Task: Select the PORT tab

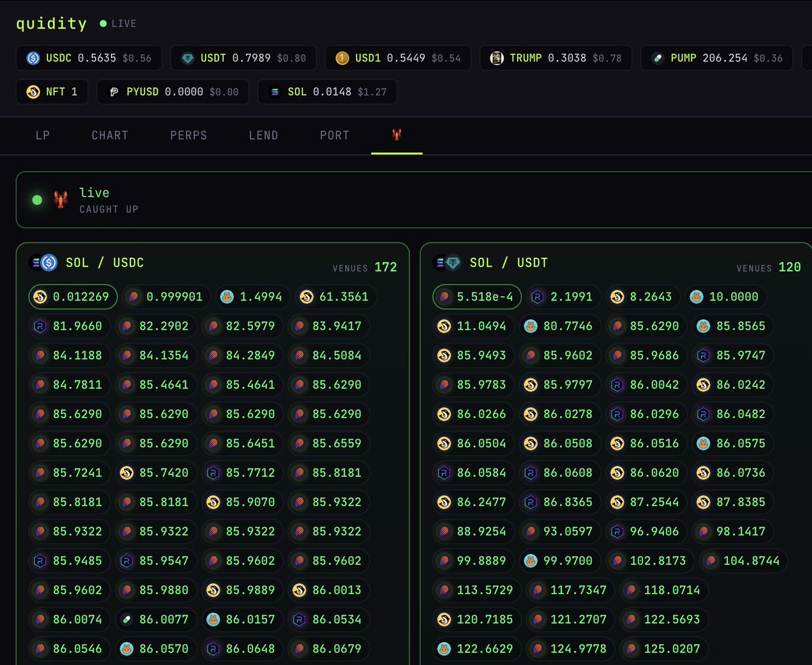Action: [335, 135]
